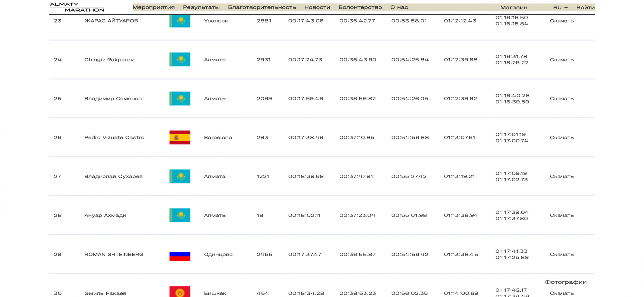Screen dimensions: 644x297
Task: Click the Russia flag beside ROMAN SHTEINBERG
Action: pos(180,256)
